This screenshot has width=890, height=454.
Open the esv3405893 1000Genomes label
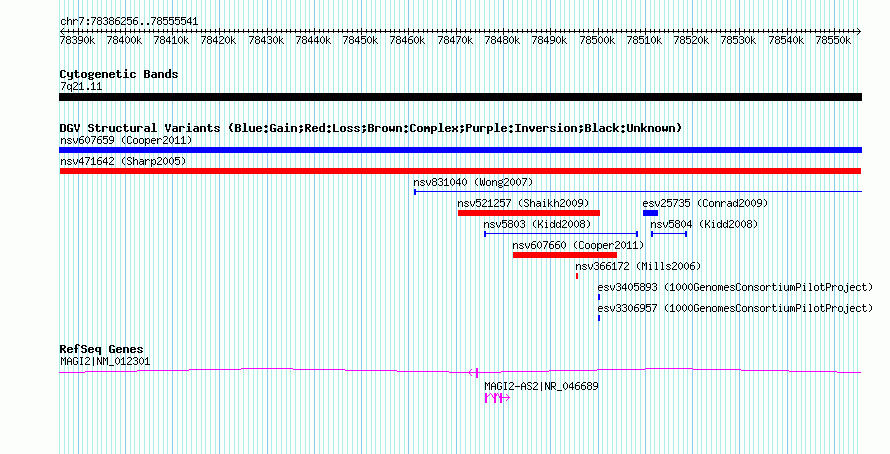coord(735,287)
